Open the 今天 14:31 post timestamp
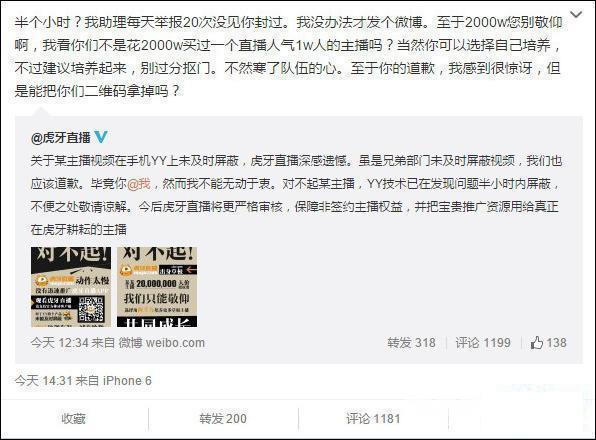This screenshot has width=596, height=440. pyautogui.click(x=43, y=380)
